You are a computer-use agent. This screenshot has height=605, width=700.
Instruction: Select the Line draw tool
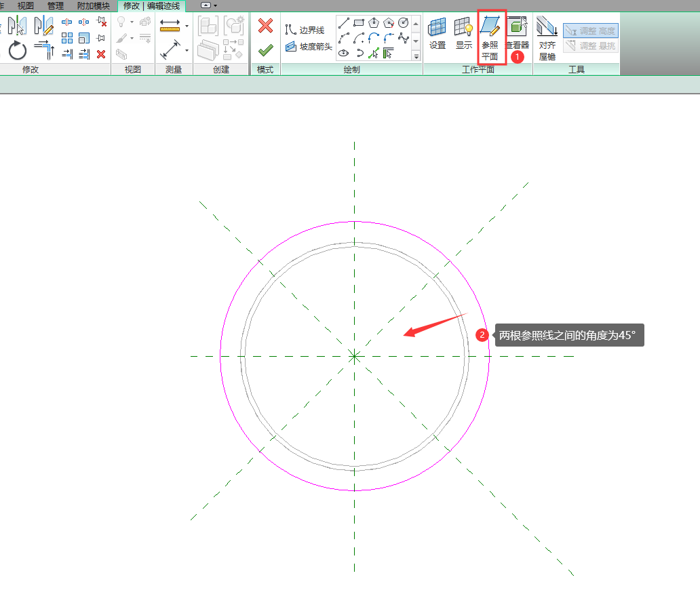click(x=344, y=22)
